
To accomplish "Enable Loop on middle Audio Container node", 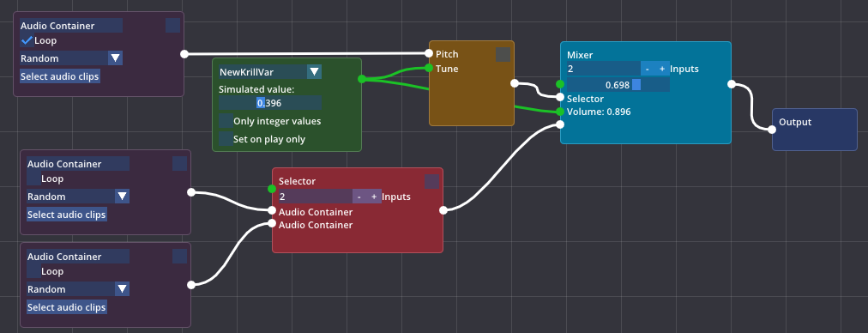I will pos(33,179).
